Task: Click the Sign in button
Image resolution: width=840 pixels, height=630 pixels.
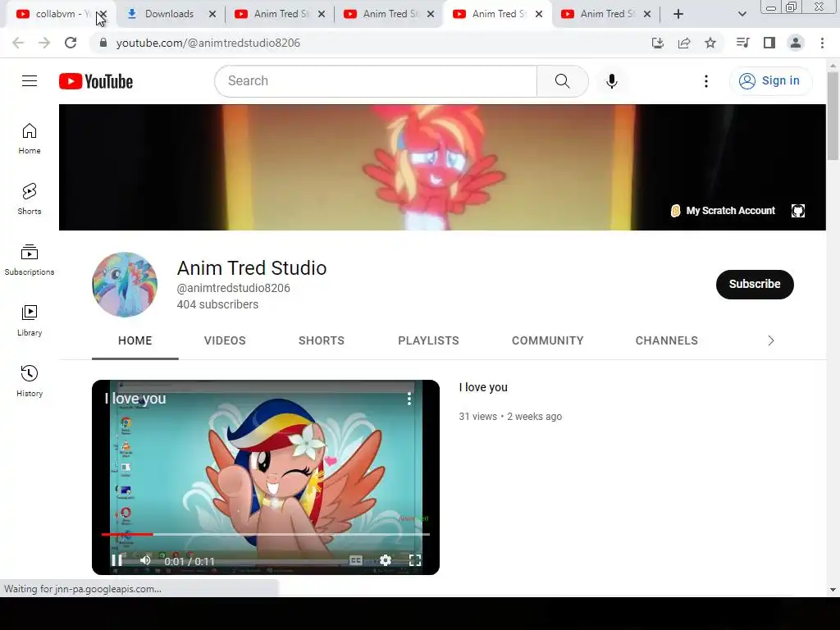Action: (771, 81)
